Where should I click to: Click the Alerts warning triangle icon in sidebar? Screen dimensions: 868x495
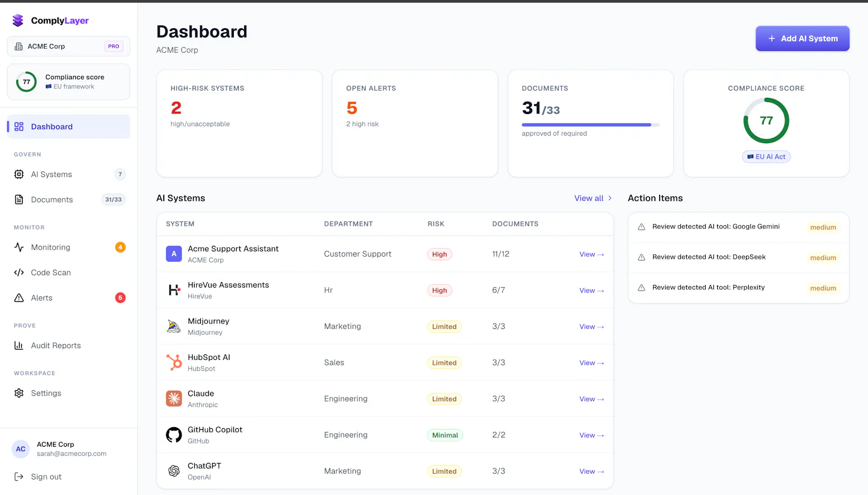pos(19,298)
